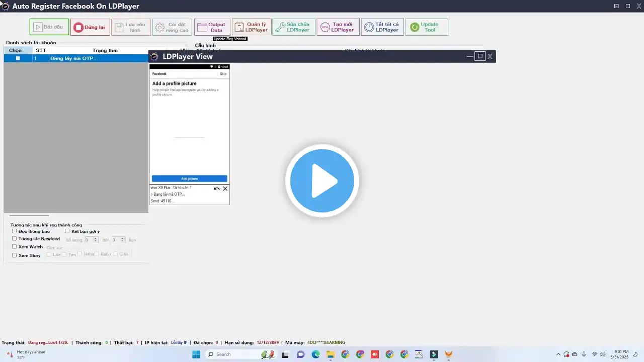The image size is (644, 362).
Task: Click the Sửa chữa LDPlayer repair button
Action: [294, 27]
